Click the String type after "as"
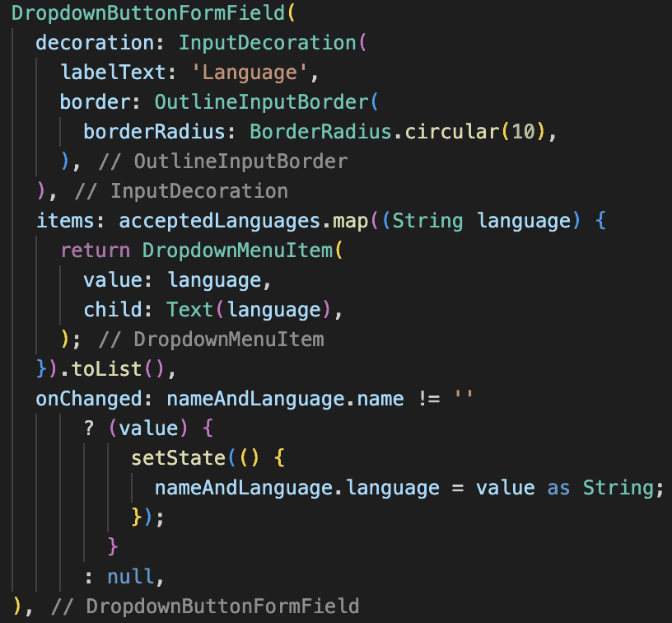The image size is (672, 623). tap(618, 488)
